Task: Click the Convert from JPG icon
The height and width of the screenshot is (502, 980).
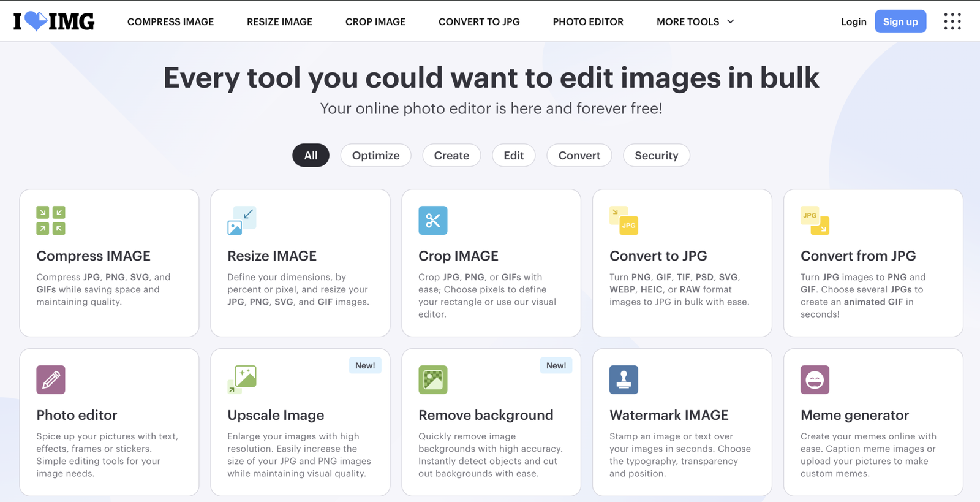Action: click(x=815, y=221)
